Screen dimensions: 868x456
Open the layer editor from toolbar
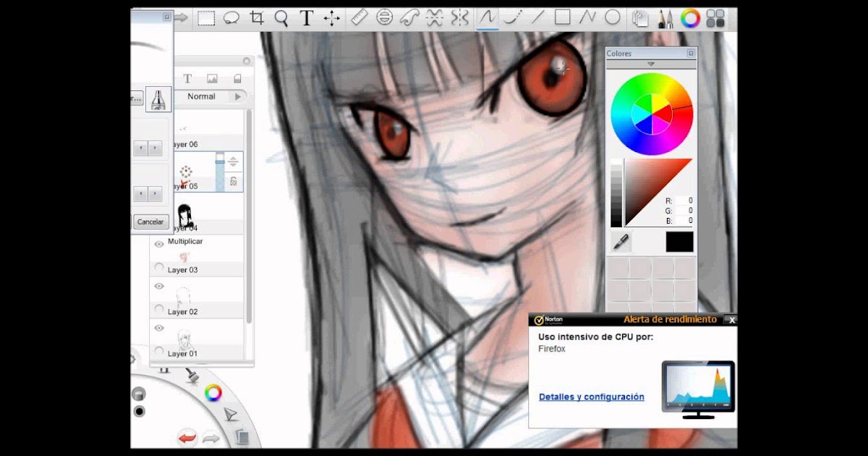[x=640, y=18]
